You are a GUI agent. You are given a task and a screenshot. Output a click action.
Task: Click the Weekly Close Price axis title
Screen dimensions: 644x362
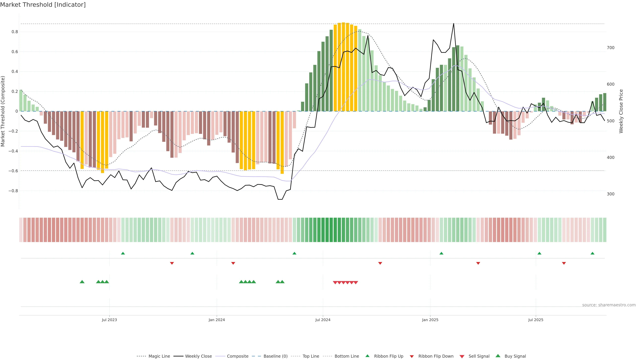(621, 111)
